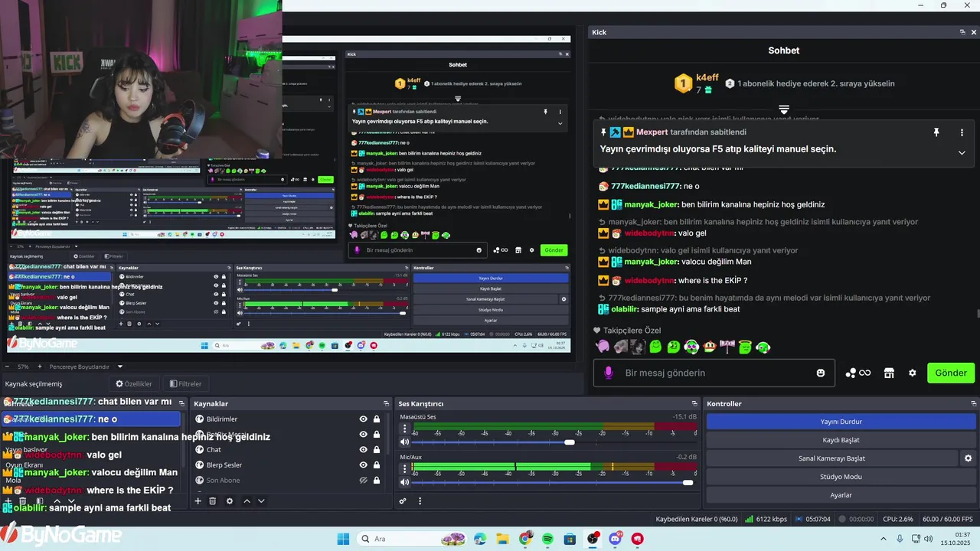980x551 pixels.
Task: Show hidden system tray icons
Action: [x=884, y=539]
